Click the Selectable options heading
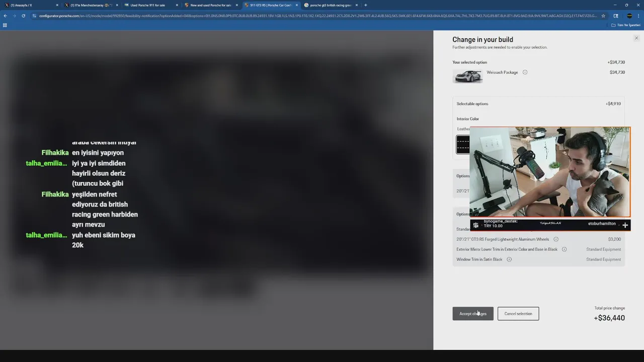This screenshot has width=644, height=362. click(472, 104)
